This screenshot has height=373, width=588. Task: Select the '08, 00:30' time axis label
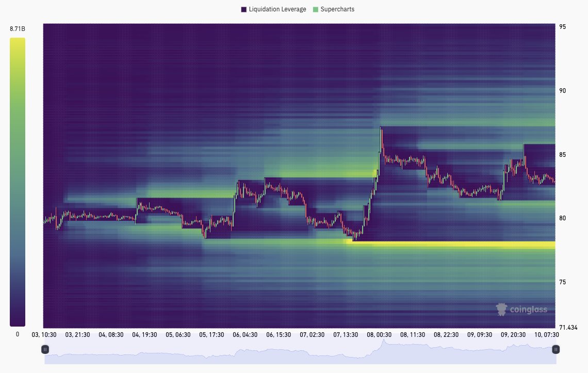tap(379, 335)
